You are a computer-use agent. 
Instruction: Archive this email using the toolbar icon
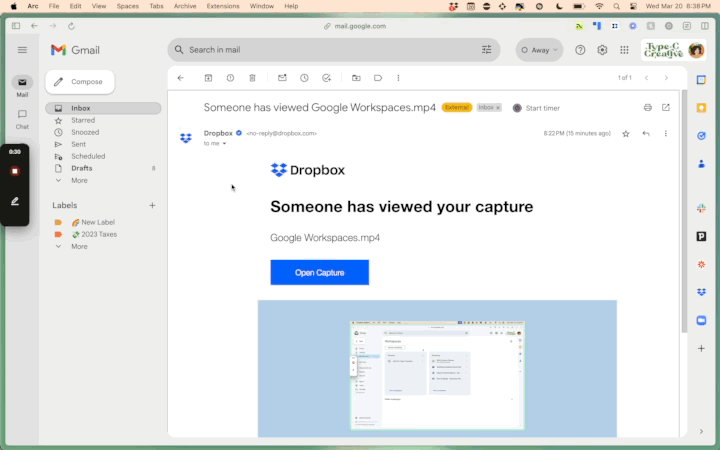click(x=208, y=77)
